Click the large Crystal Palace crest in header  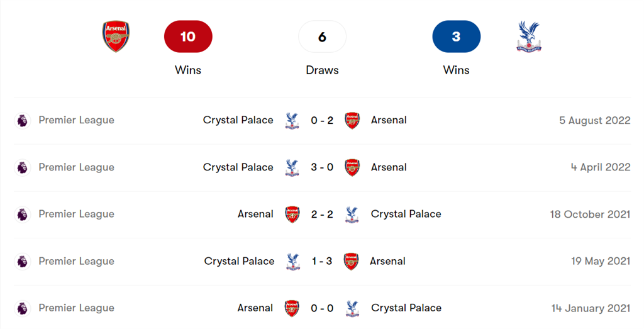click(528, 36)
